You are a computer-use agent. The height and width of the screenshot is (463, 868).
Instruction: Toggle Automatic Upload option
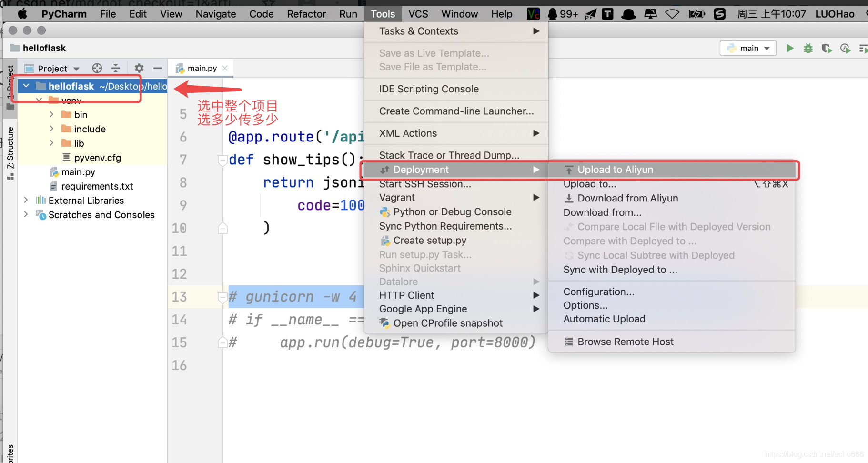672,319
